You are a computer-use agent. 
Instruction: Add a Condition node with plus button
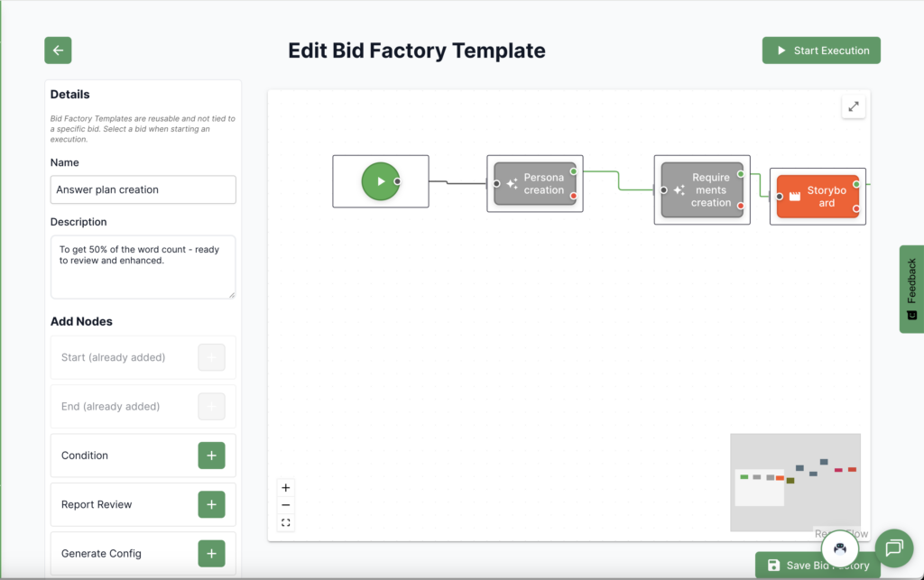(211, 456)
